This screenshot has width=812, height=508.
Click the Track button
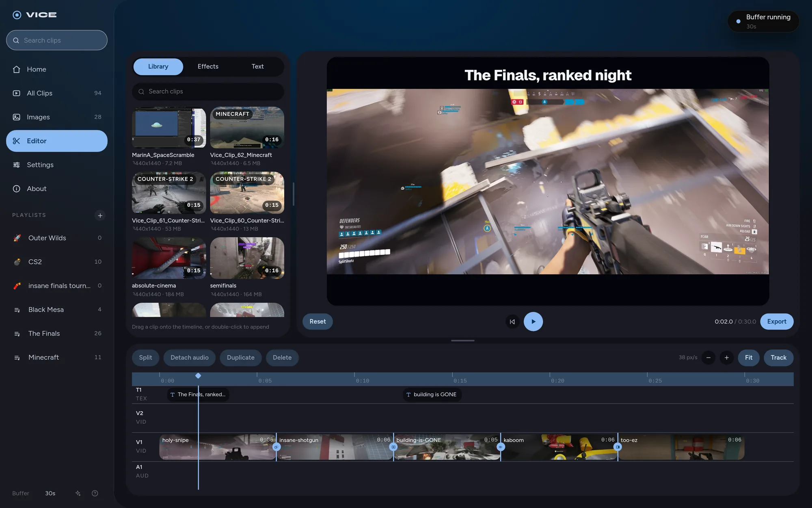pyautogui.click(x=779, y=358)
